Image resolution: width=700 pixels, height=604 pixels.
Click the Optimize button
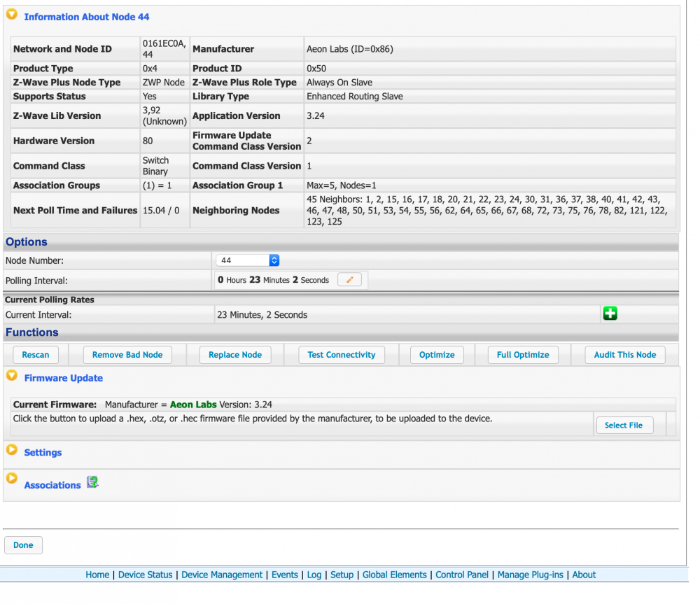[437, 355]
